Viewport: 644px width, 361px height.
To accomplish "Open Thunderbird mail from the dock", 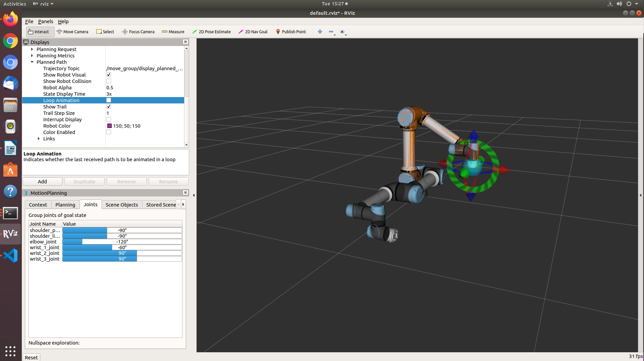I will tap(10, 84).
